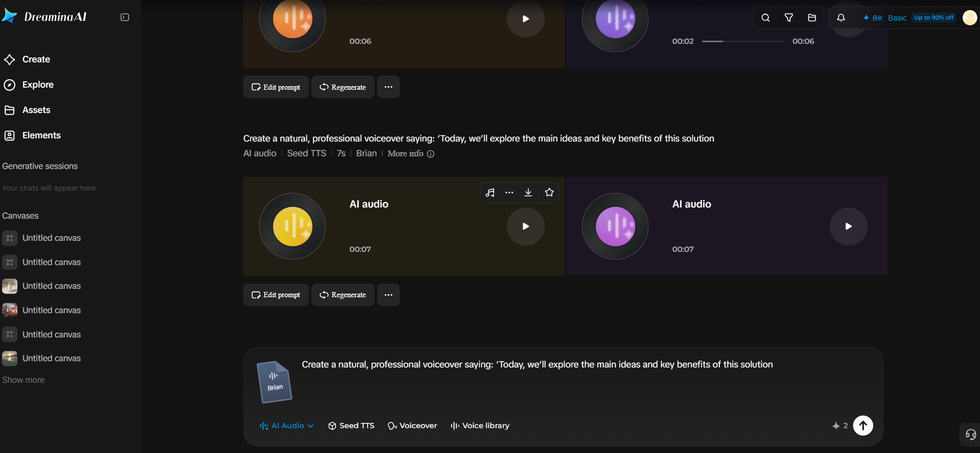Click the Brian voice thumbnail in the prompt box
Screen dimensions: 980x453
coord(274,382)
